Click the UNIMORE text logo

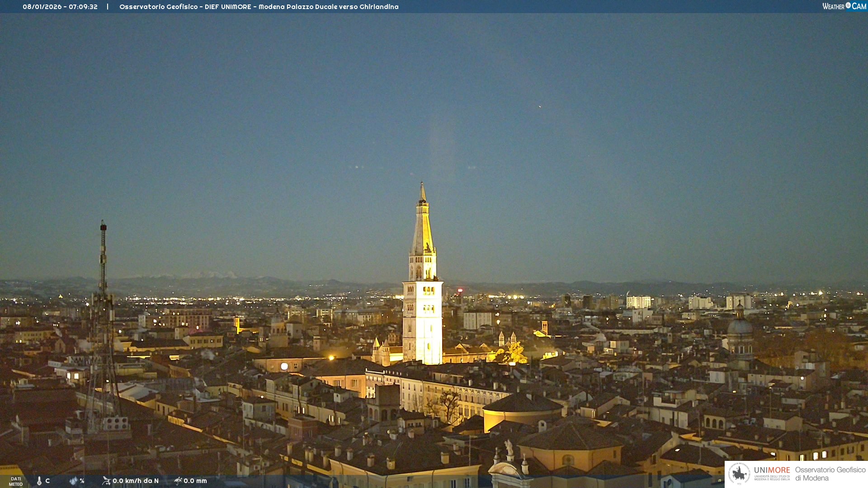pos(772,470)
